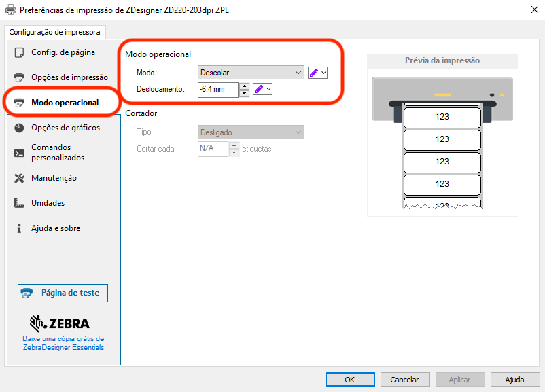Screen dimensions: 545x392
Task: Decrease the Deslocamento value with down arrow
Action: tap(244, 93)
